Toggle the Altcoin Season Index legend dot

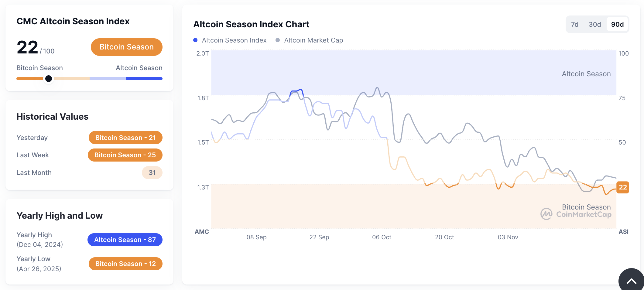click(x=195, y=40)
